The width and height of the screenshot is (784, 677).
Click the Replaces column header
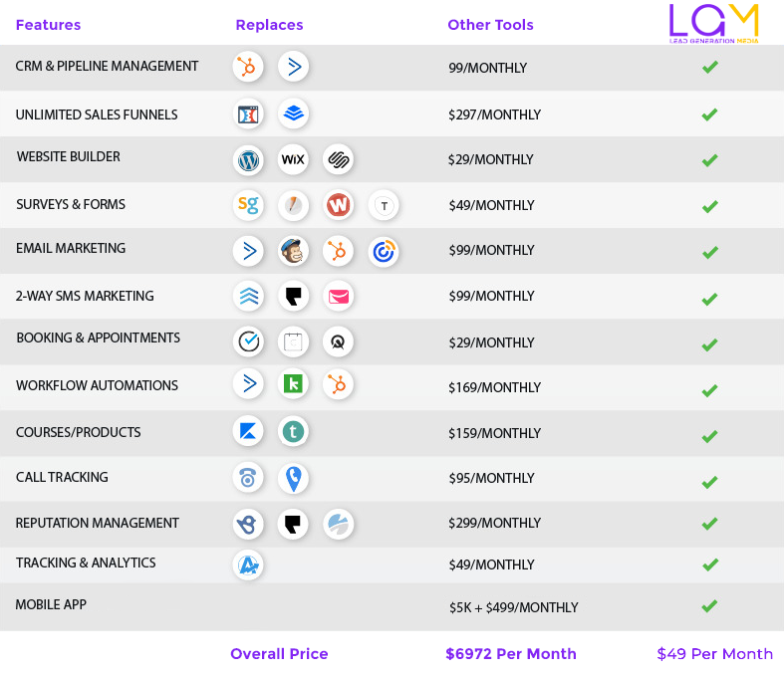269,25
